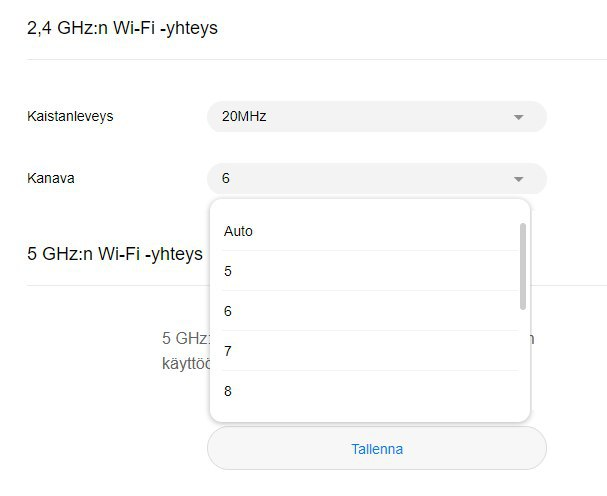Open the Kaistanleveys dropdown showing 20MHz

pyautogui.click(x=376, y=117)
